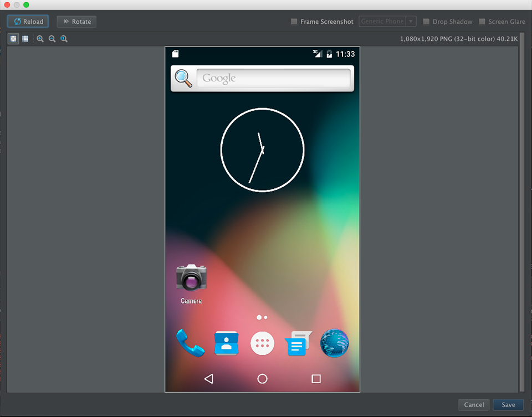Open the Generic Phone device dropdown

tap(387, 22)
